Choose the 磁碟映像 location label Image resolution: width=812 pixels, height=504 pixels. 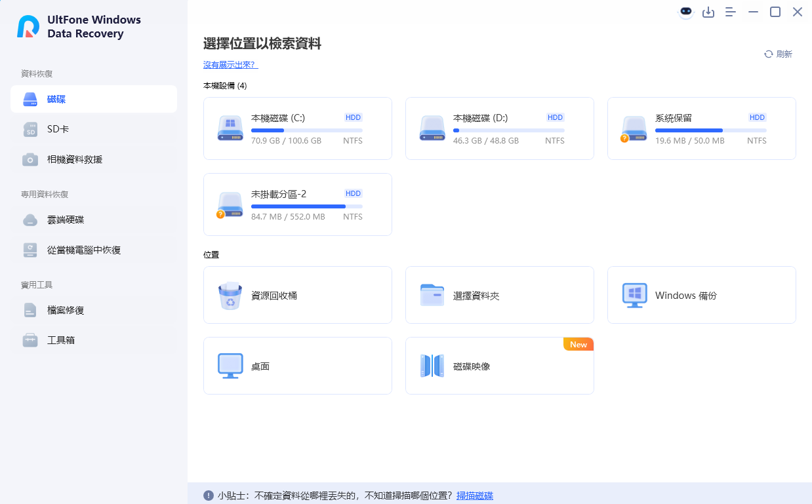coord(472,366)
